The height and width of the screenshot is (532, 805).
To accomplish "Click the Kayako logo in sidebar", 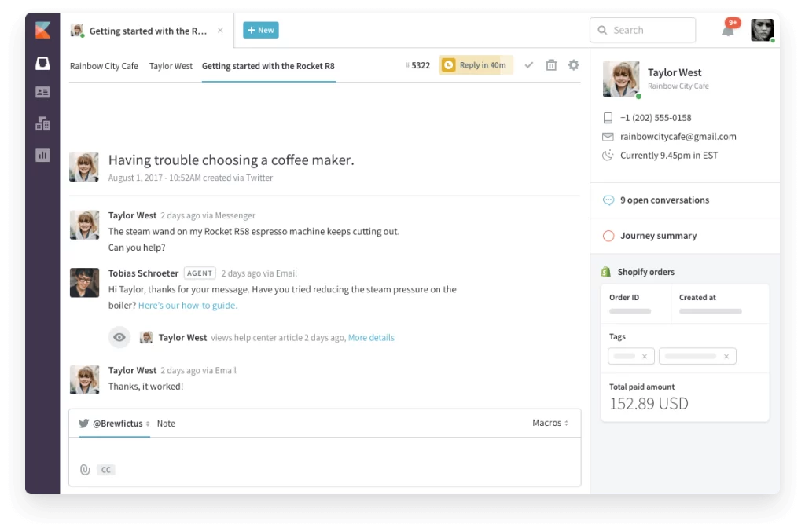I will (x=42, y=31).
